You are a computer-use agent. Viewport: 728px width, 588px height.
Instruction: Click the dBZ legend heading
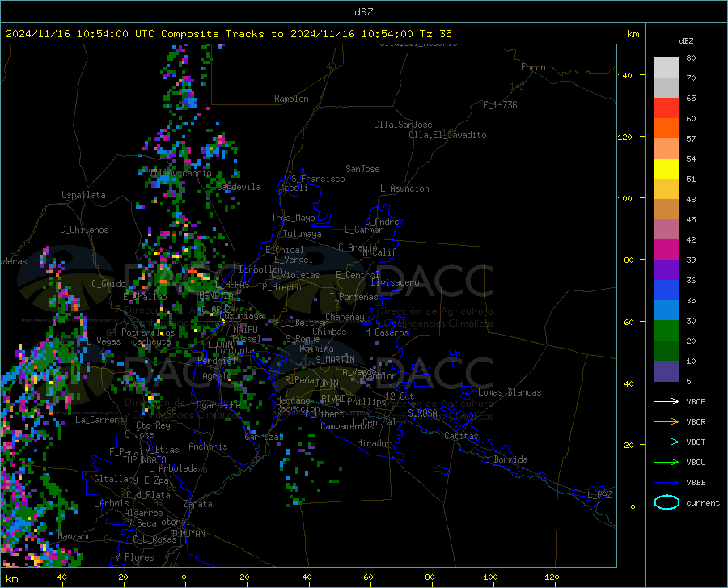point(686,40)
